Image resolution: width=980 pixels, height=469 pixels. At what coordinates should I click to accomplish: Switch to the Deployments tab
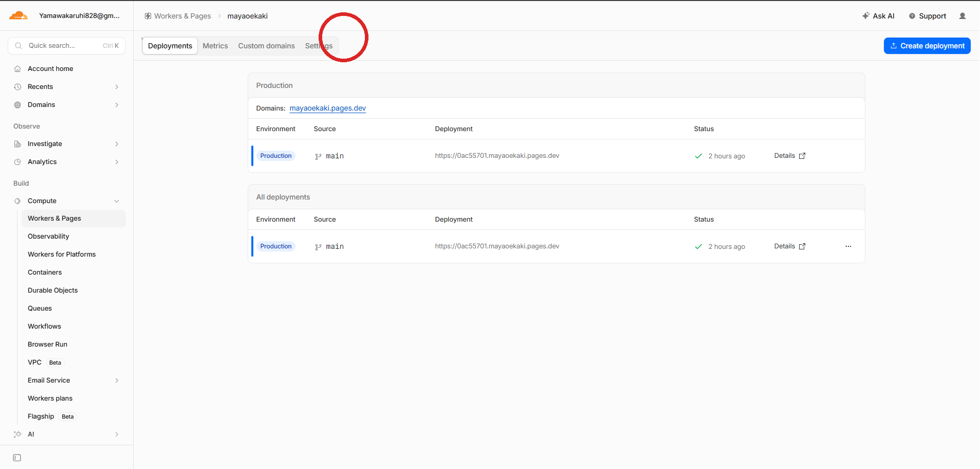pyautogui.click(x=170, y=46)
